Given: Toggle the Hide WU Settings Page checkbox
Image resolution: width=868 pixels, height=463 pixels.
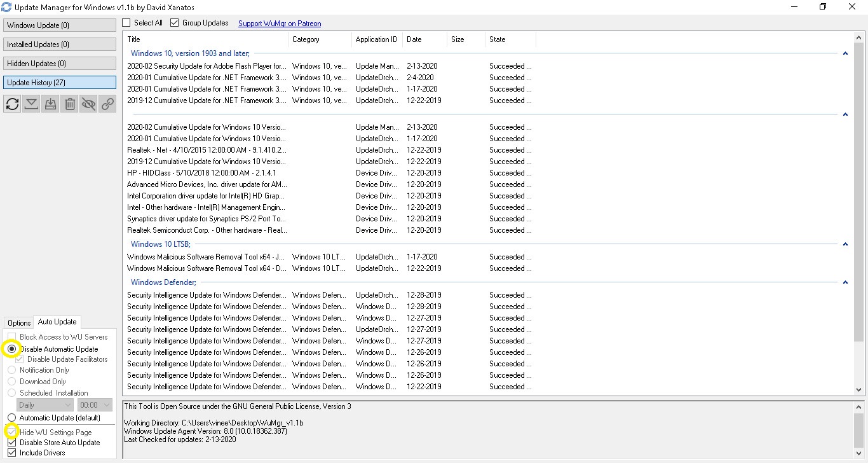Looking at the screenshot, I should [x=11, y=432].
